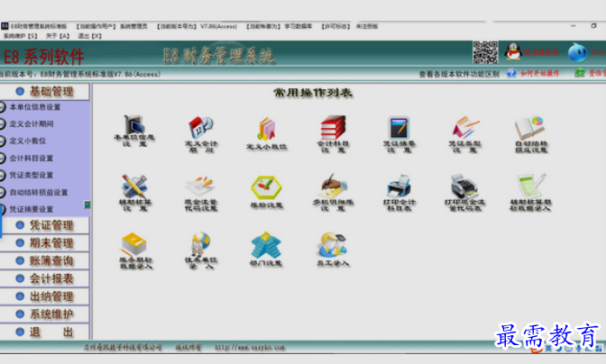
Task: Open the 如何开始操作 help link
Action: pos(539,73)
